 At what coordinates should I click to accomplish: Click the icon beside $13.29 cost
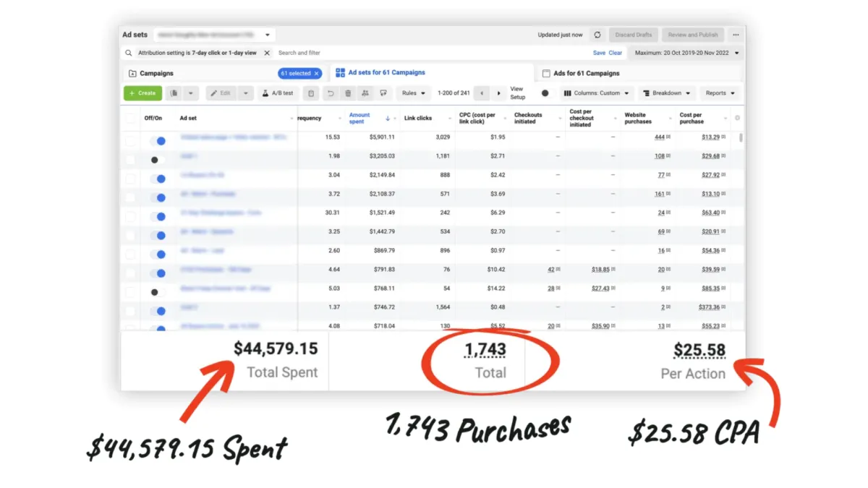(x=723, y=137)
